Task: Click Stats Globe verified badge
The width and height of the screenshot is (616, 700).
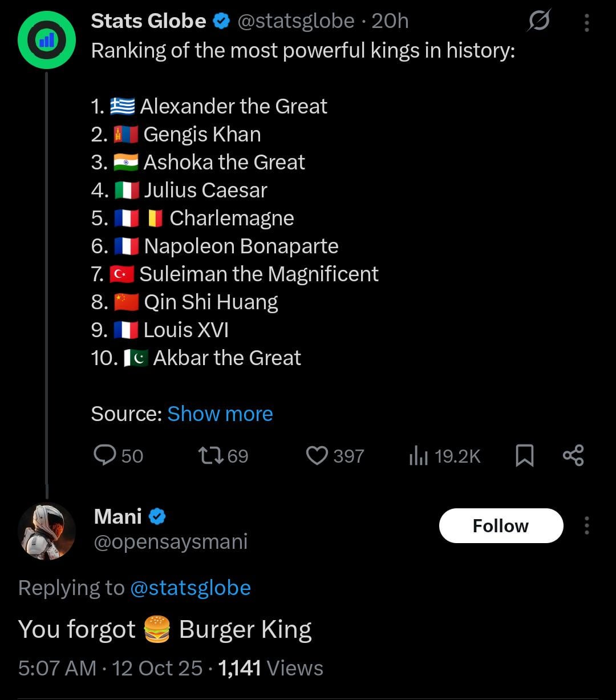Action: click(221, 22)
